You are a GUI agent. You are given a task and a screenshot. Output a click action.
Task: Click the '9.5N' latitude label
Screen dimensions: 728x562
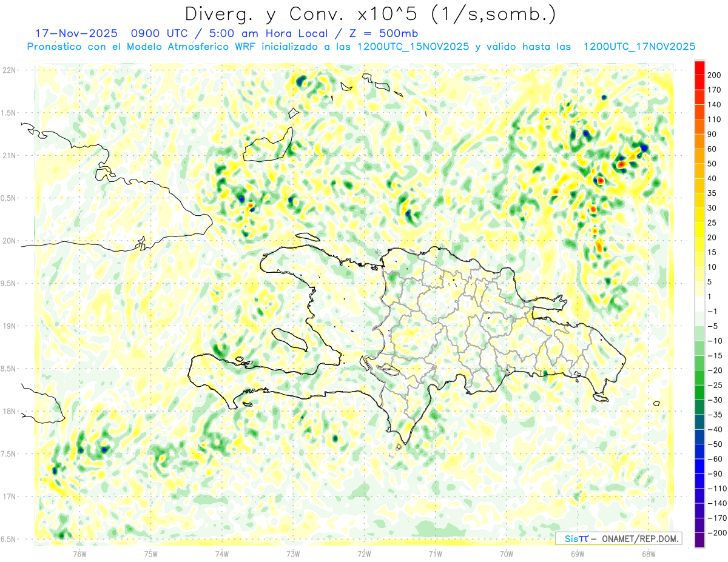(x=8, y=283)
